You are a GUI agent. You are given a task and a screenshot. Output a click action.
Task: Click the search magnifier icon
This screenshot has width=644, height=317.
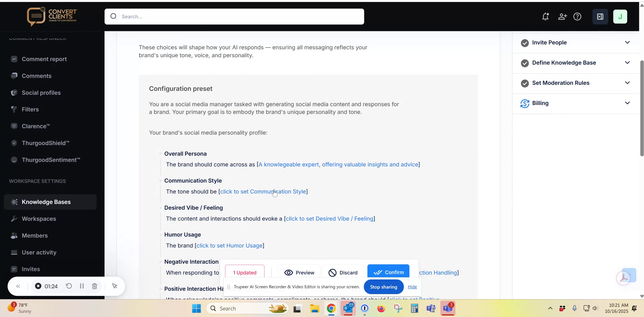coord(114,16)
